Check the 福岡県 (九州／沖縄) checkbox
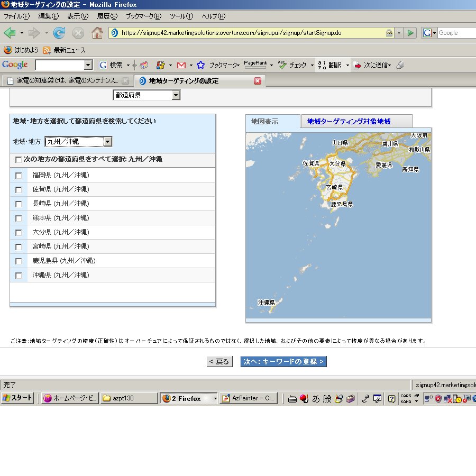Image resolution: width=476 pixels, height=476 pixels. (19, 176)
